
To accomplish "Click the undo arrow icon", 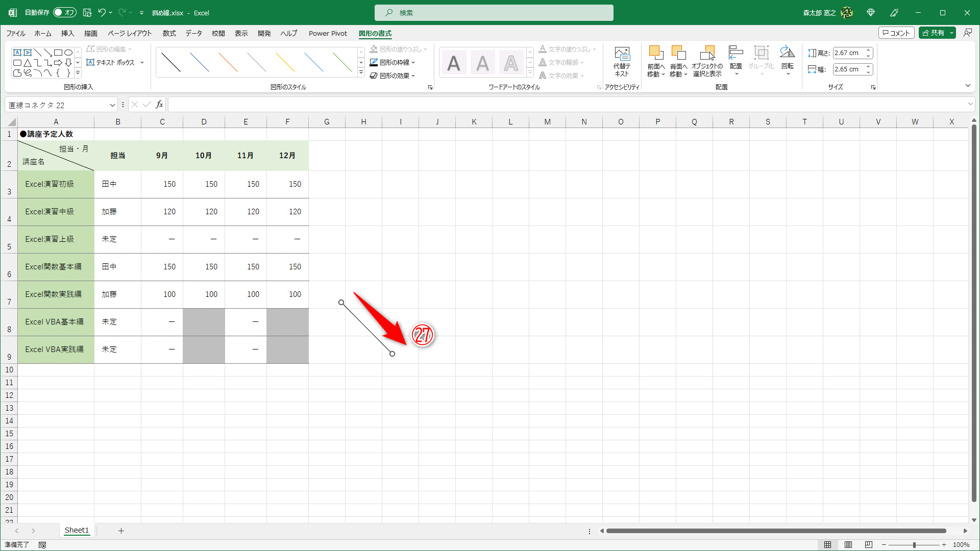I will click(102, 13).
